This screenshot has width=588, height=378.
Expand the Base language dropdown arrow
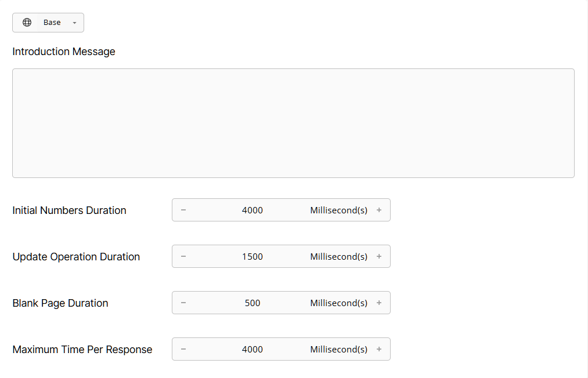(x=74, y=22)
